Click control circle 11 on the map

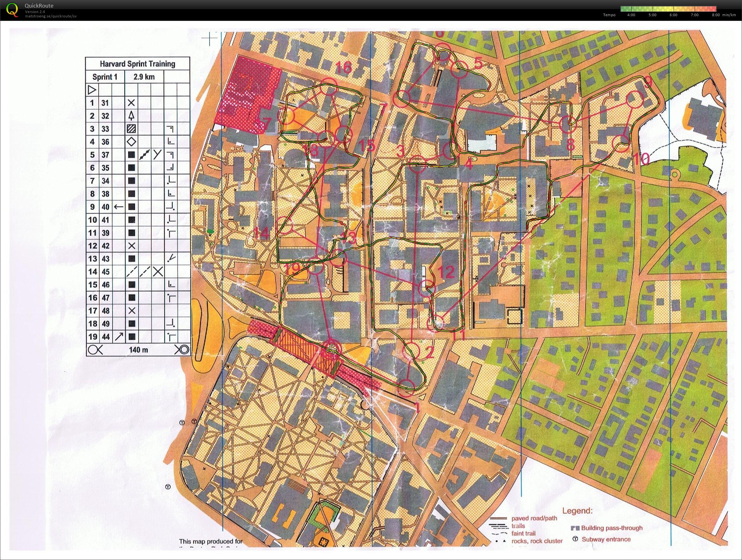(x=435, y=323)
